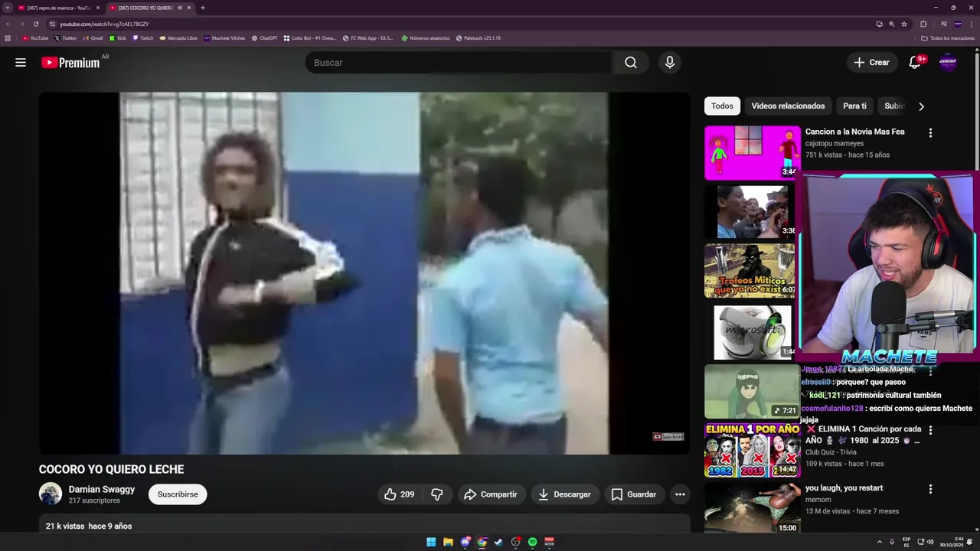Go back in browser history
This screenshot has width=980, height=551.
(8, 24)
